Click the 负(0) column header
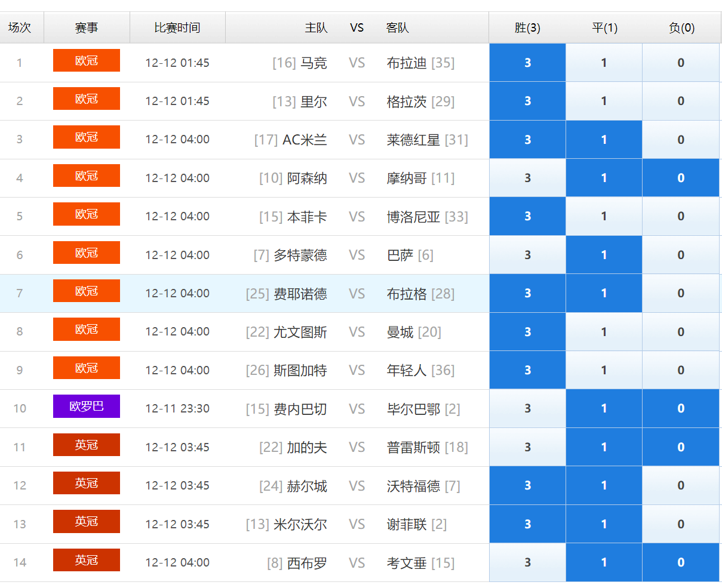 click(x=681, y=27)
